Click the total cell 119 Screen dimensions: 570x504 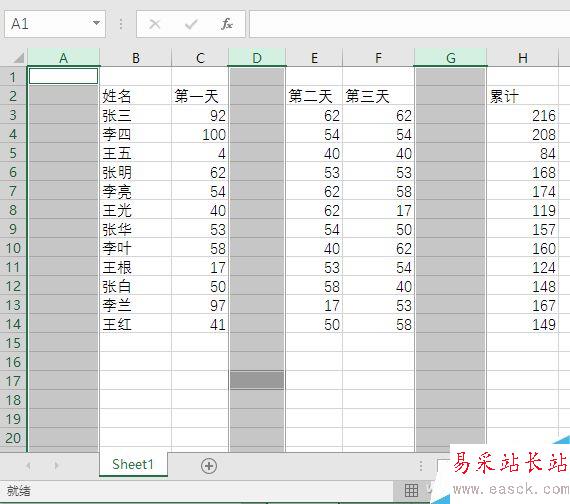(522, 210)
